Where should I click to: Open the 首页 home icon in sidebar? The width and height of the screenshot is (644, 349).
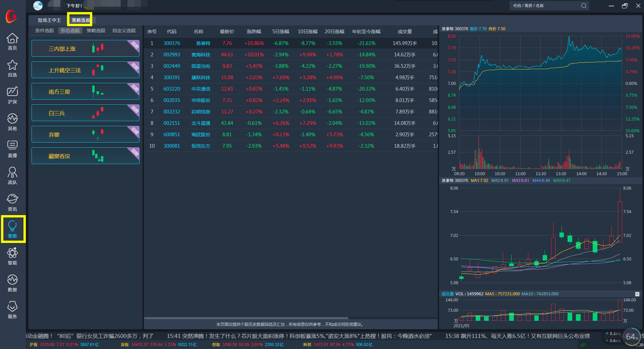point(12,42)
